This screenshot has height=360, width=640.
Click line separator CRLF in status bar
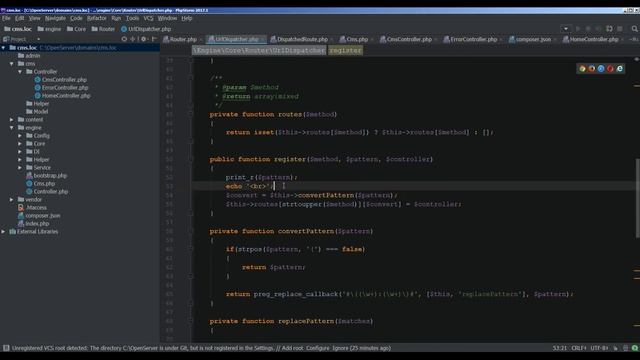point(579,348)
